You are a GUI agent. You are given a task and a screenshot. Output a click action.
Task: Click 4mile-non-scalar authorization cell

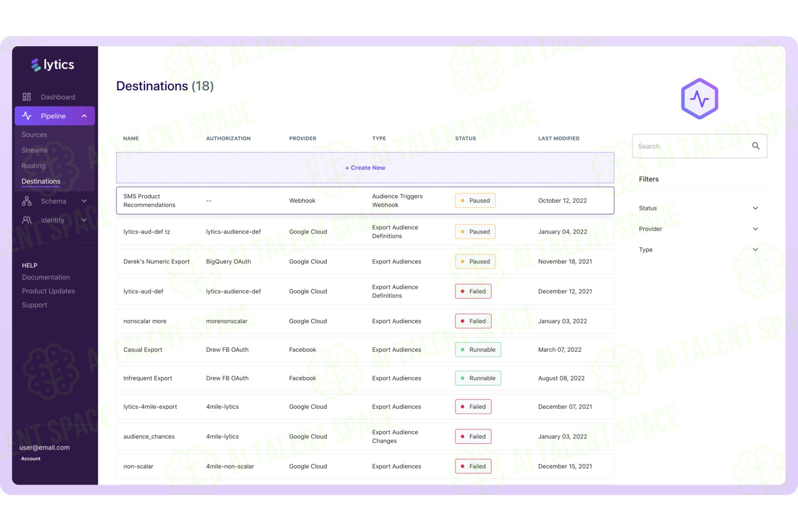click(230, 467)
